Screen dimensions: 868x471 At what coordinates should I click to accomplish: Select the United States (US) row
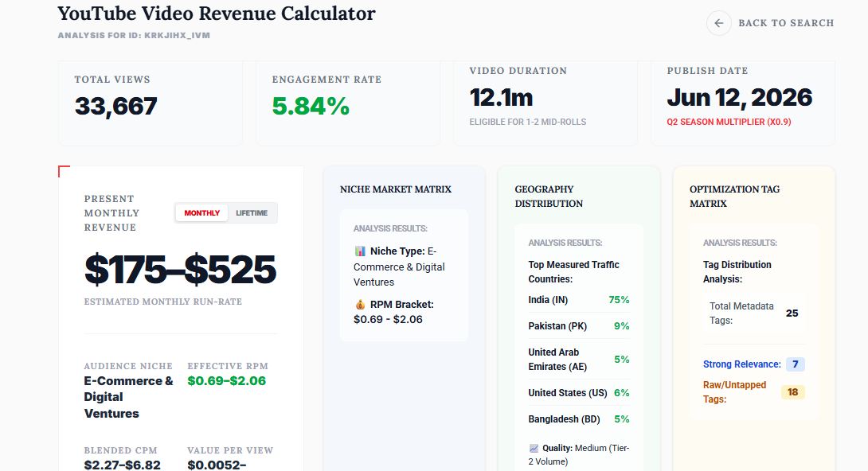pyautogui.click(x=578, y=392)
